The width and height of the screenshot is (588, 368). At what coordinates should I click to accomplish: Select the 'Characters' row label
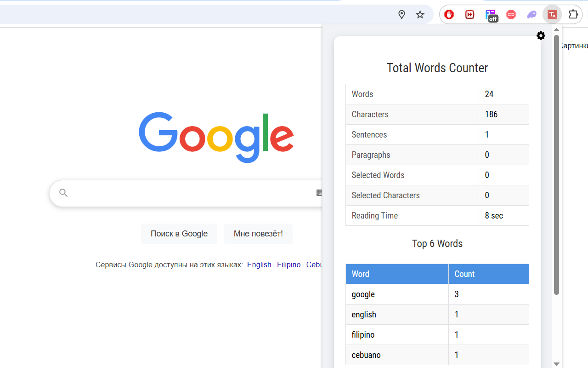(370, 115)
